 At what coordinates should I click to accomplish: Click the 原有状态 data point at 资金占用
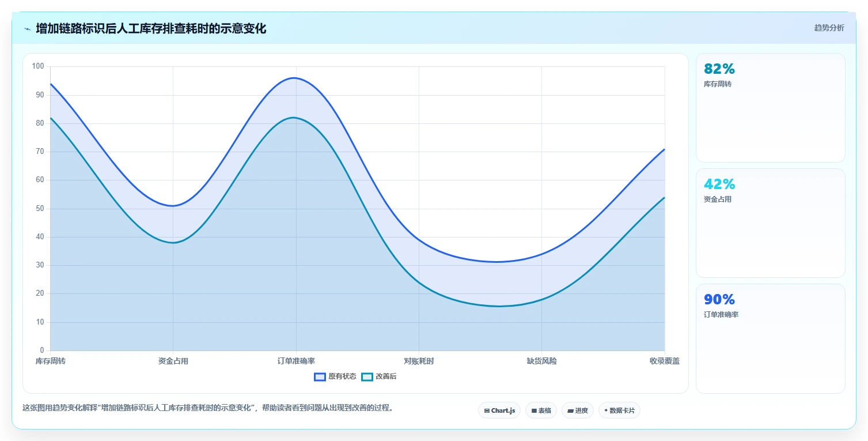(173, 206)
